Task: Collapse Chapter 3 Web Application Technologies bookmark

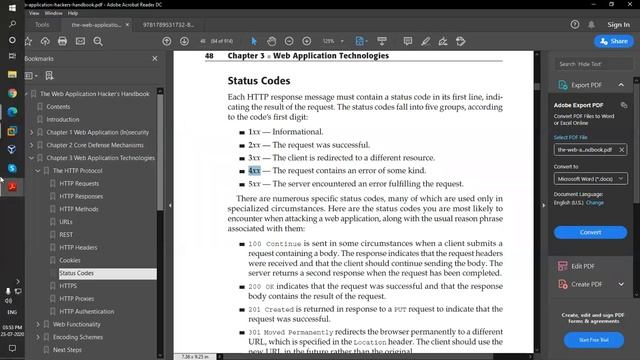Action: click(31, 158)
